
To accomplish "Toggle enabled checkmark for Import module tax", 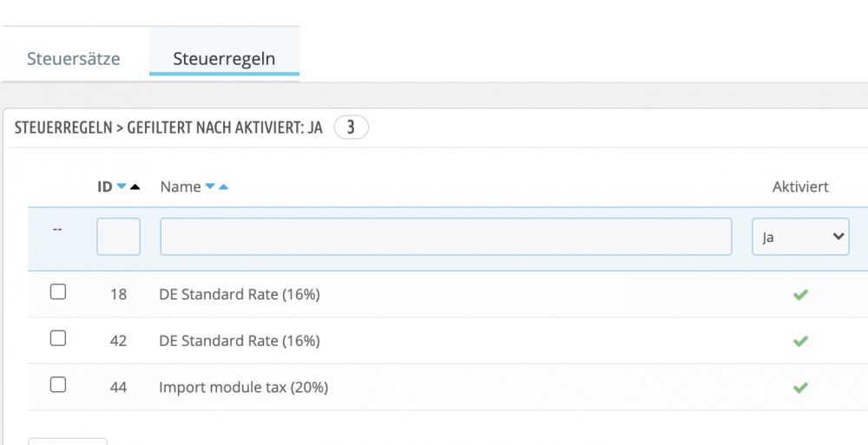I will (800, 388).
